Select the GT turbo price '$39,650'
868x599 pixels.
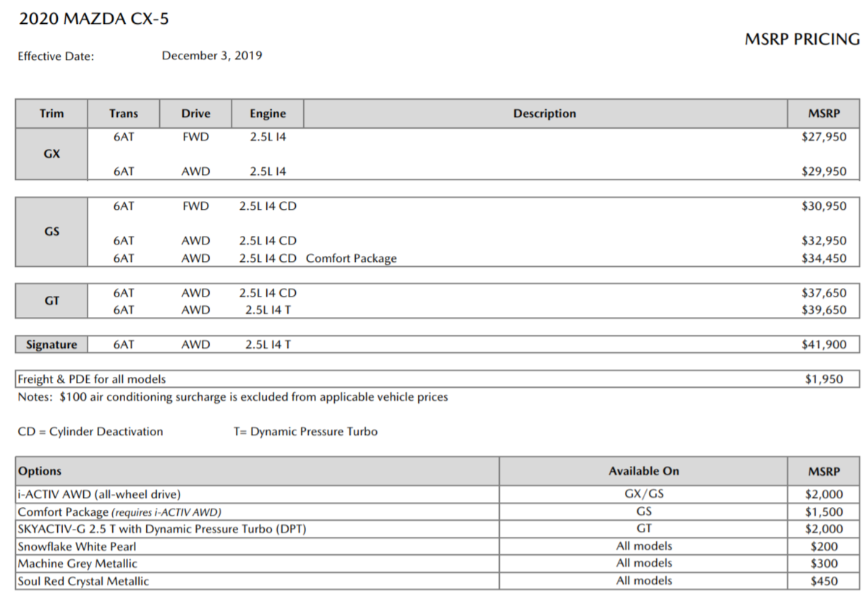coord(824,310)
